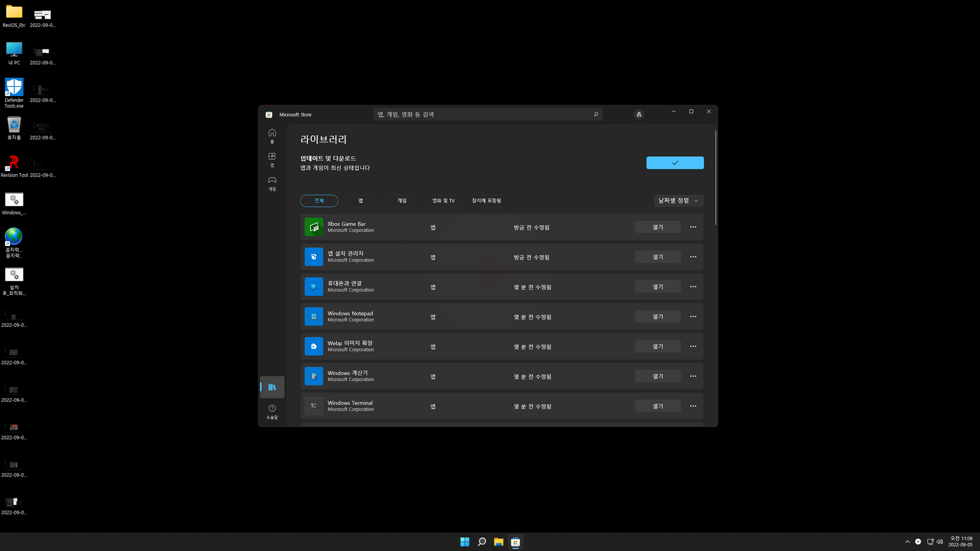980x551 pixels.
Task: Select the Library icon in Store sidebar
Action: click(x=272, y=387)
